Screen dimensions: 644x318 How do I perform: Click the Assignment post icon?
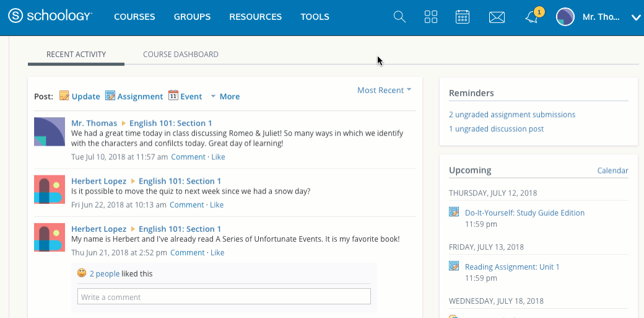point(110,96)
